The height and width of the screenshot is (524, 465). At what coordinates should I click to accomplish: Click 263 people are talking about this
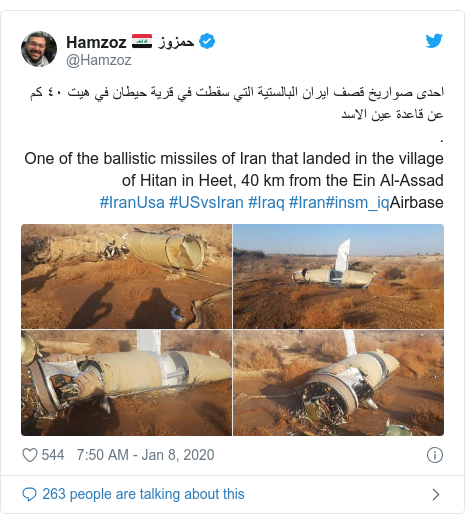click(x=143, y=494)
